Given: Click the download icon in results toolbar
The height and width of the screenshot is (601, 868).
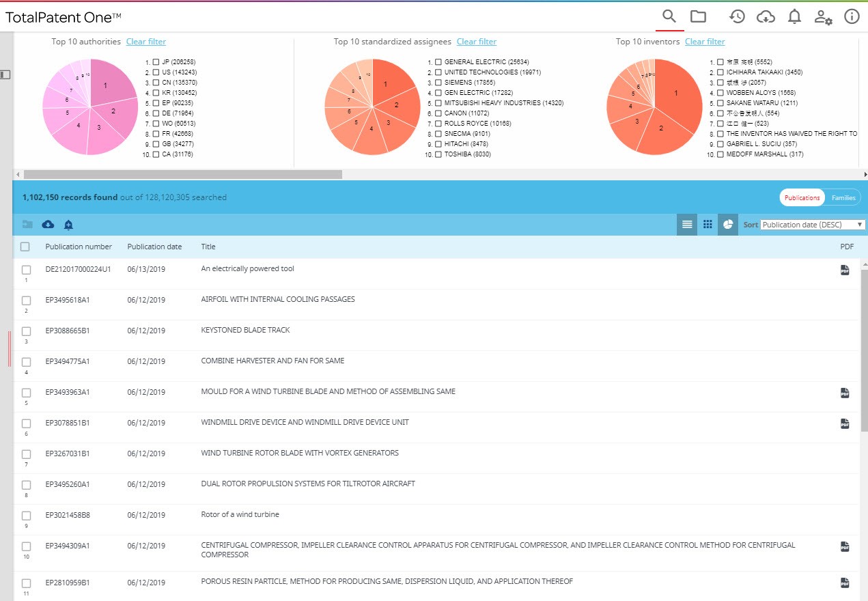Looking at the screenshot, I should (x=48, y=224).
